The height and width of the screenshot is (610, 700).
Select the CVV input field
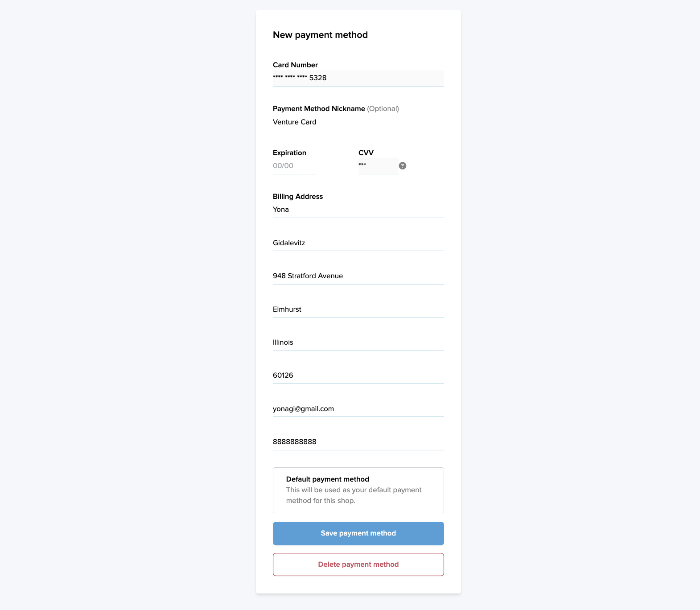pos(378,166)
